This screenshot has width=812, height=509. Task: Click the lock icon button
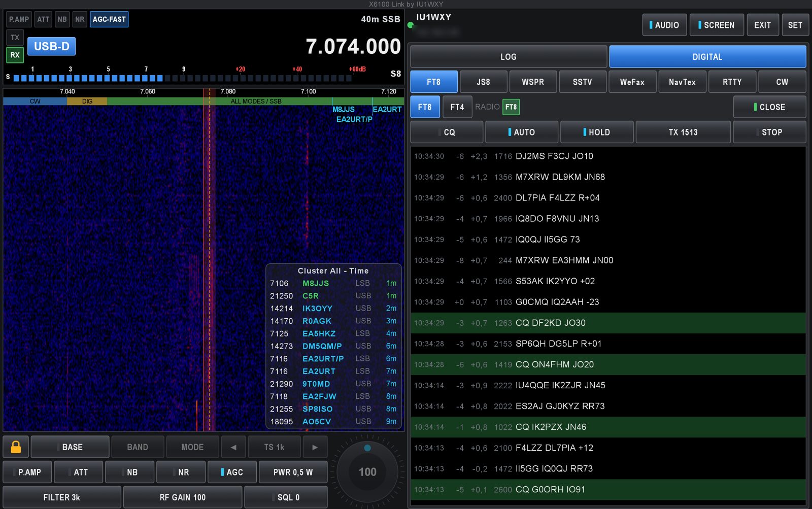(x=16, y=447)
